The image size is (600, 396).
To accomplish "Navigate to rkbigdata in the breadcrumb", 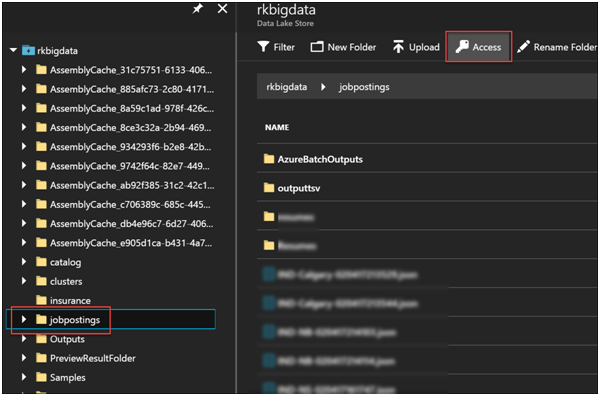I will (287, 87).
